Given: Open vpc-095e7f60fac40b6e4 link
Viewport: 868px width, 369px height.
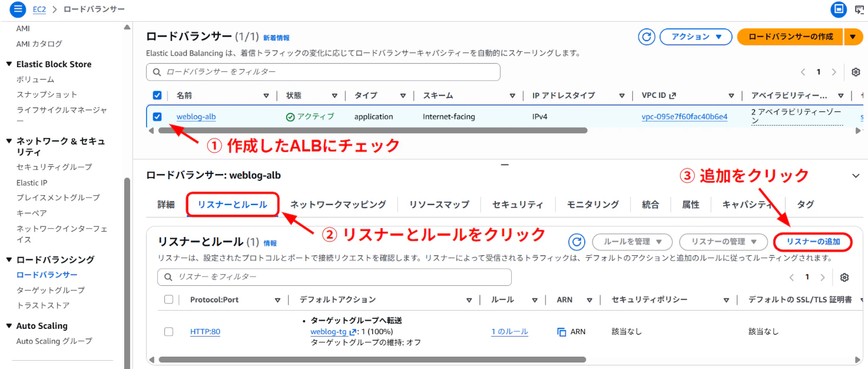Looking at the screenshot, I should click(x=684, y=117).
